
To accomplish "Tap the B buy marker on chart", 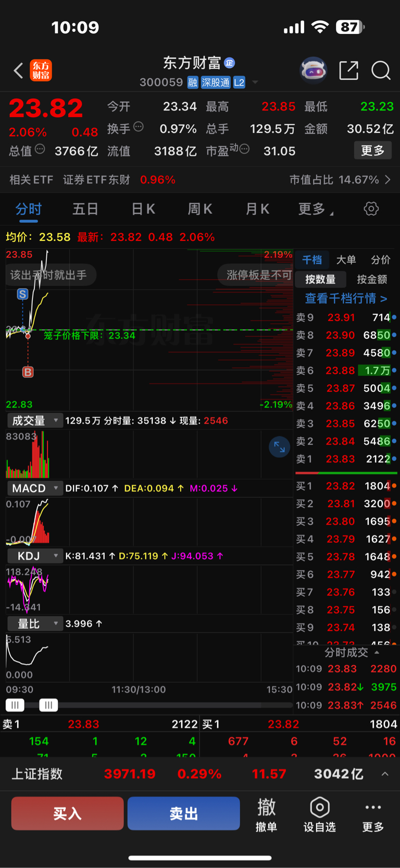I will [x=28, y=372].
